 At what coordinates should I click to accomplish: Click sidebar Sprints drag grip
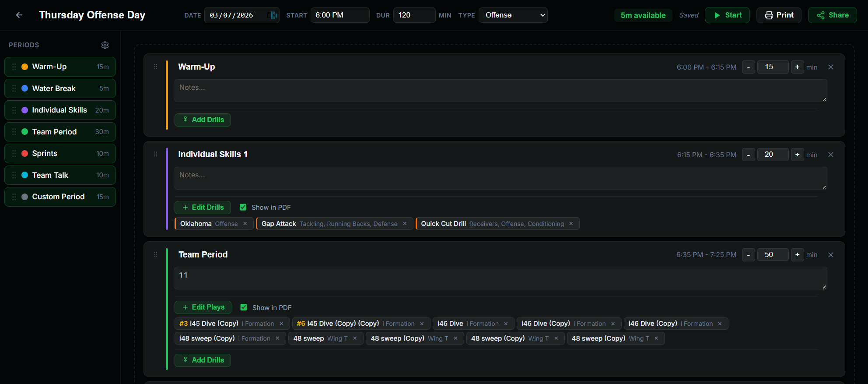point(14,153)
